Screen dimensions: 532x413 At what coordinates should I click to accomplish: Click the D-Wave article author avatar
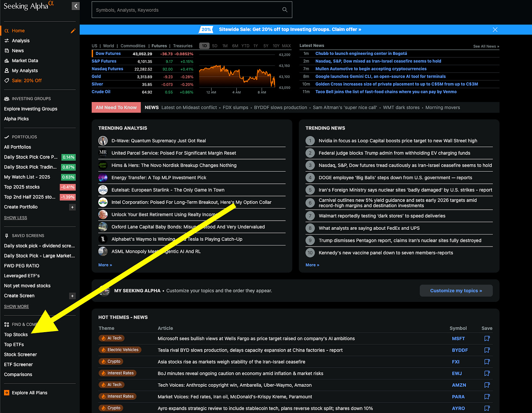103,141
